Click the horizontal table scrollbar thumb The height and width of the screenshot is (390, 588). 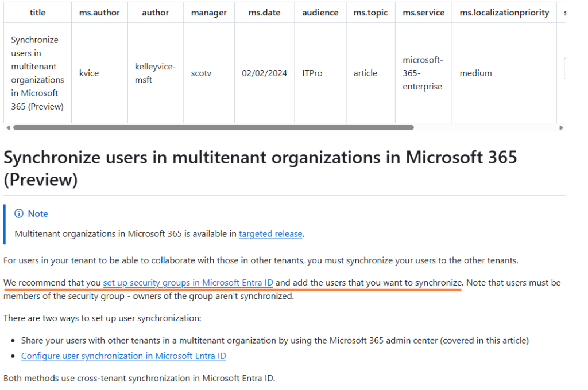[212, 128]
